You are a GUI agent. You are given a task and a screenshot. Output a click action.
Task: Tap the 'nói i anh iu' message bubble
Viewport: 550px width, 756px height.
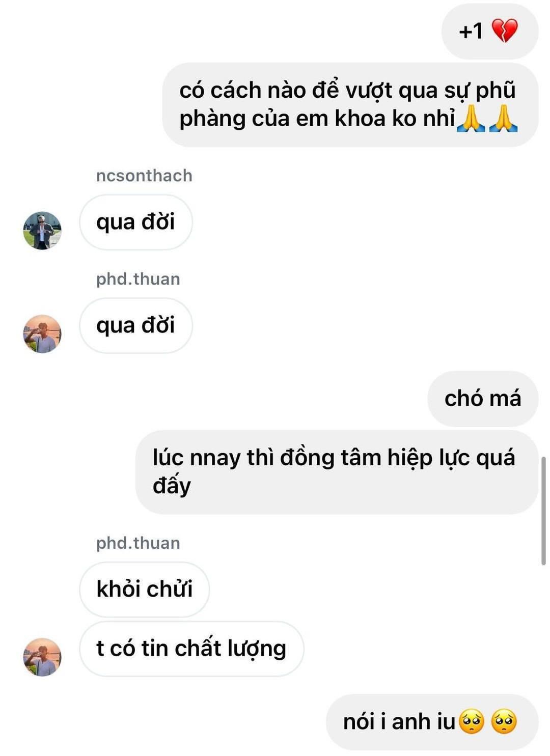(x=432, y=722)
